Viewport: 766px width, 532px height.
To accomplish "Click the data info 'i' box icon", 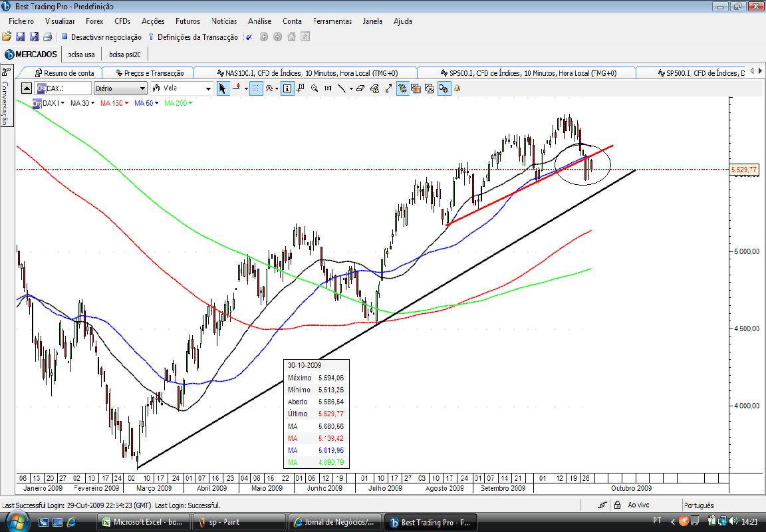I will (x=287, y=88).
